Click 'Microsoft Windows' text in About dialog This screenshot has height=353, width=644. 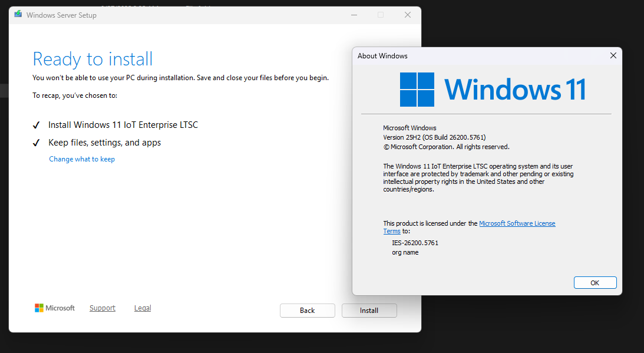point(409,128)
